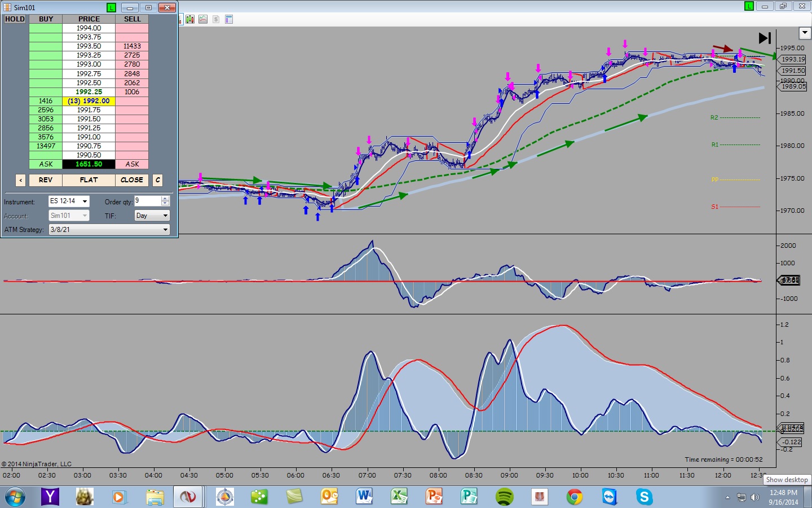Click the skip-to-latest bar arrow icon on chart
This screenshot has width=812, height=508.
pyautogui.click(x=765, y=38)
